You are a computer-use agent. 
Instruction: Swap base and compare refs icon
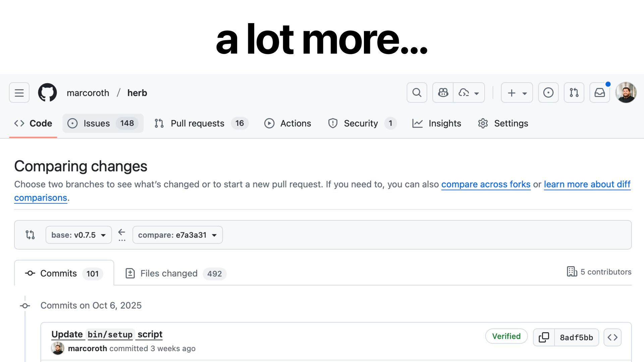point(30,235)
